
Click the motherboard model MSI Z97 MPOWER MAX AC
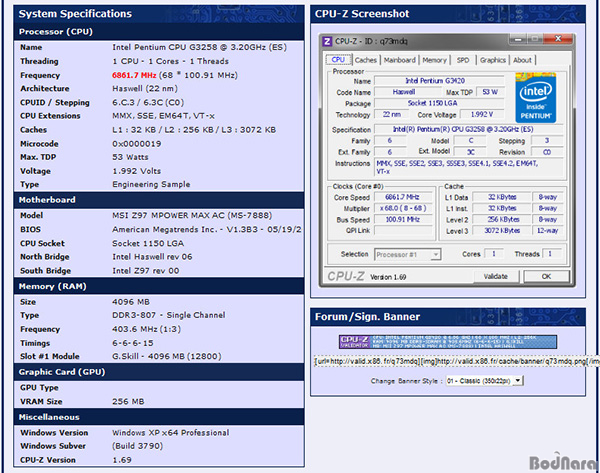[192, 215]
